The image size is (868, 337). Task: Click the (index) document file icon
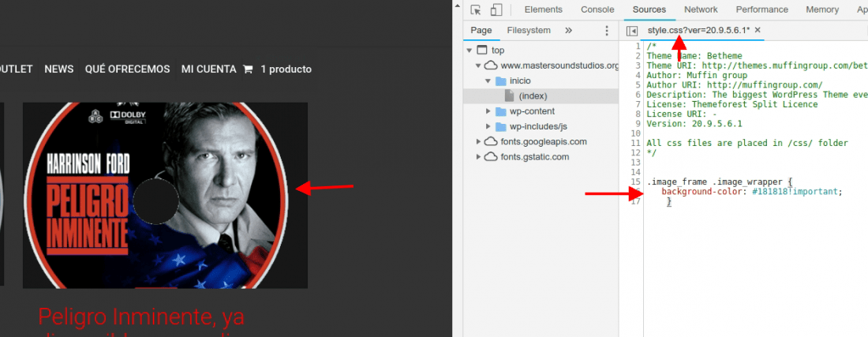pos(510,95)
